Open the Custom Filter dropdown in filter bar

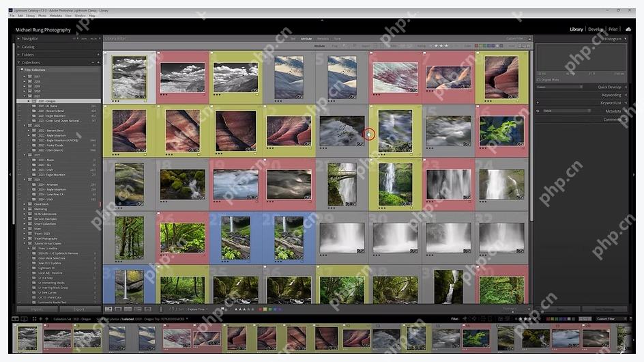[x=516, y=39]
